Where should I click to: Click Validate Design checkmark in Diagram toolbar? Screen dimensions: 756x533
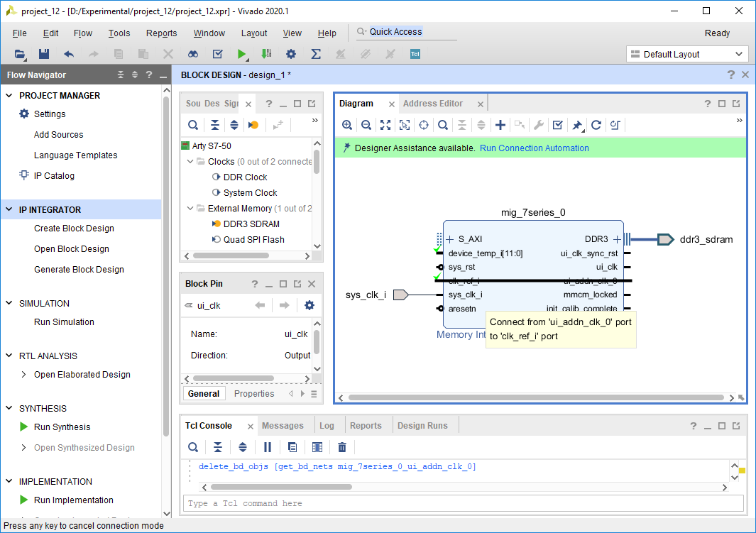coord(557,126)
